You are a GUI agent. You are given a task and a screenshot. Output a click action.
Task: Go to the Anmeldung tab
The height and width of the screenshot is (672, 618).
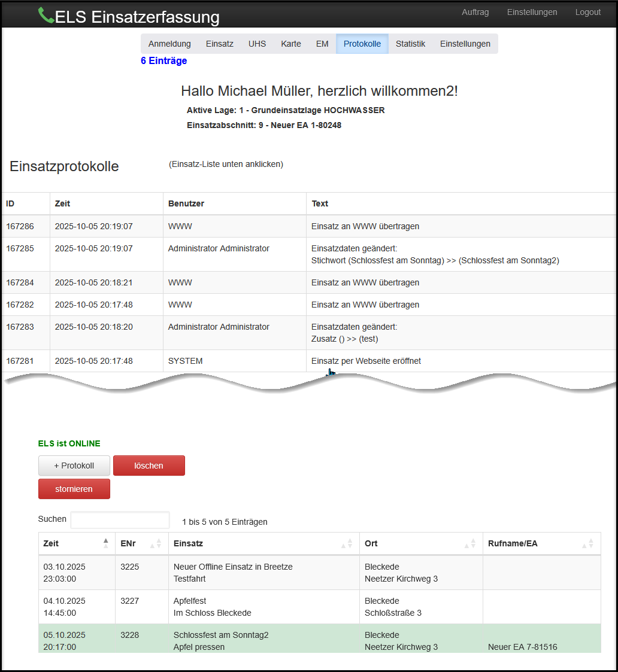(x=169, y=44)
